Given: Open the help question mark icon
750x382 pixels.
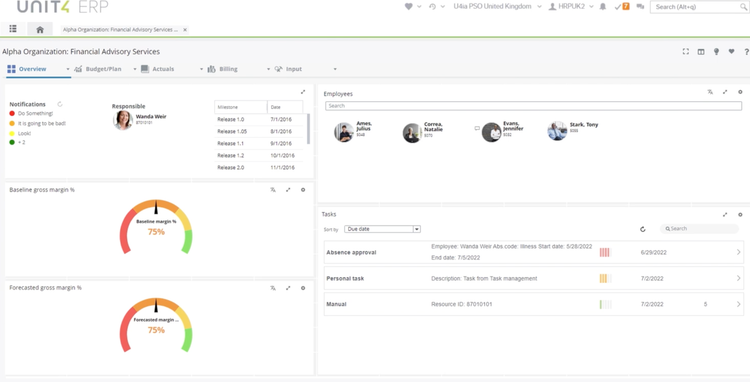Looking at the screenshot, I should click(x=746, y=52).
